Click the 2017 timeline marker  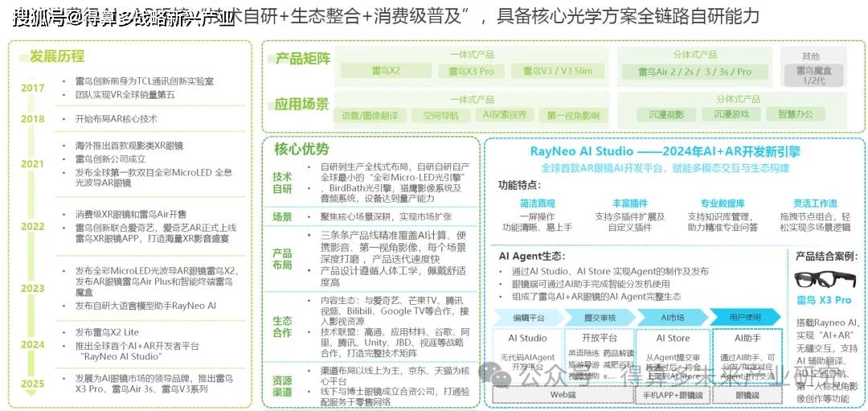33,88
